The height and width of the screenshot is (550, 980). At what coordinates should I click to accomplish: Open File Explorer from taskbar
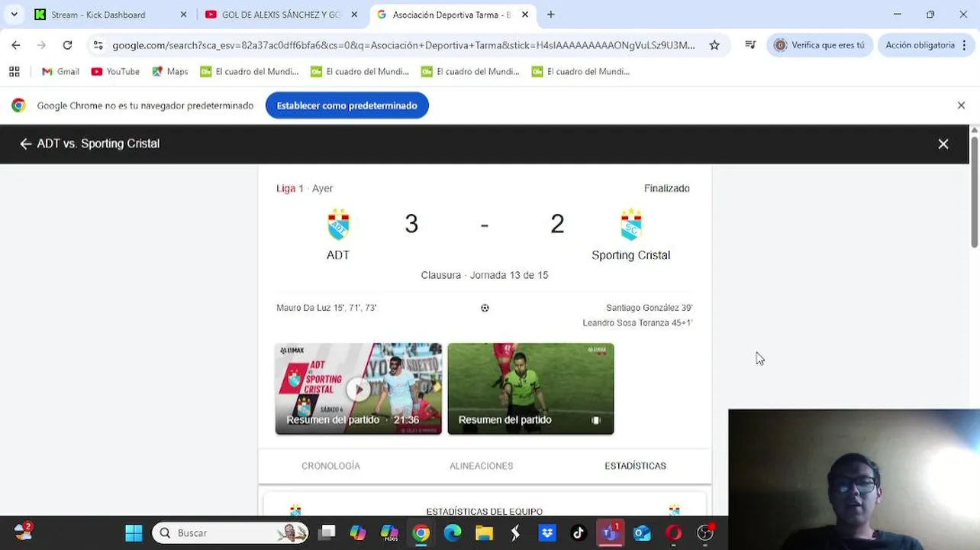(484, 533)
